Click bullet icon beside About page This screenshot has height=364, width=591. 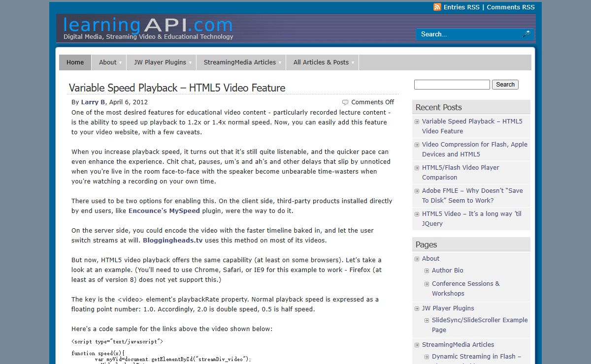(x=417, y=259)
